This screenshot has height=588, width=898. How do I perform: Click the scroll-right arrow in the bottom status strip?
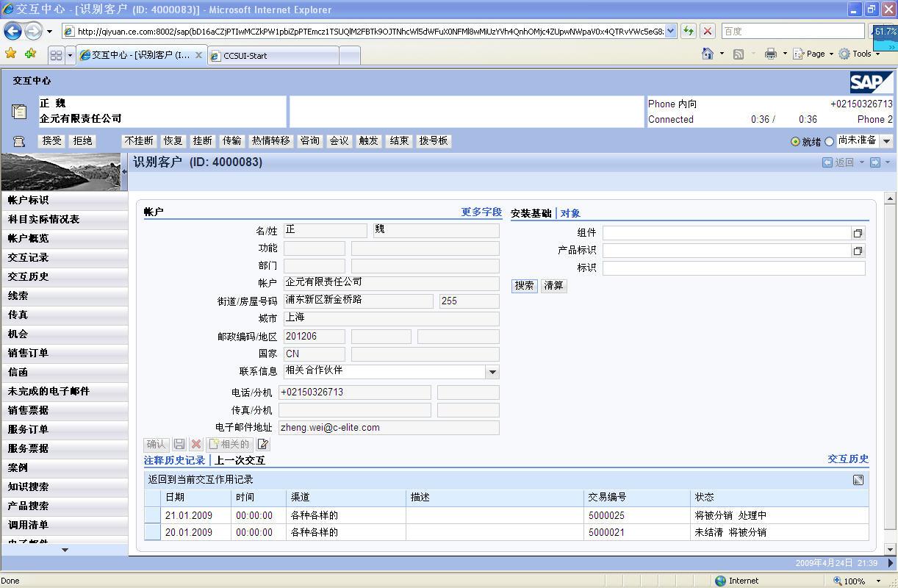tap(890, 563)
